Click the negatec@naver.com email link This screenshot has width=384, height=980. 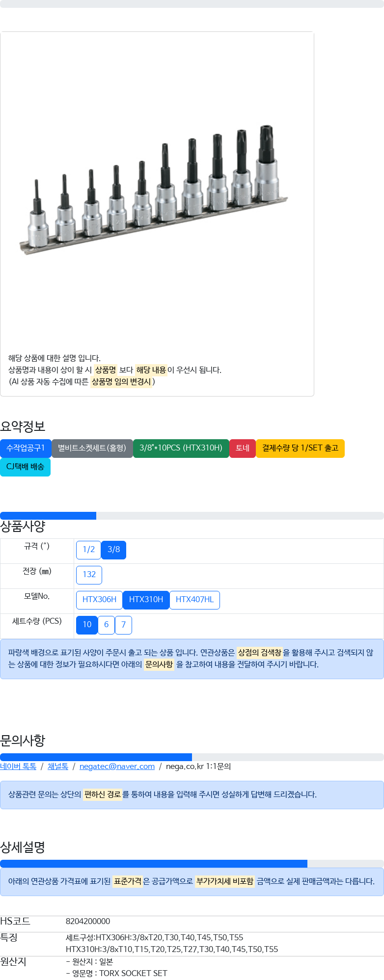point(117,767)
